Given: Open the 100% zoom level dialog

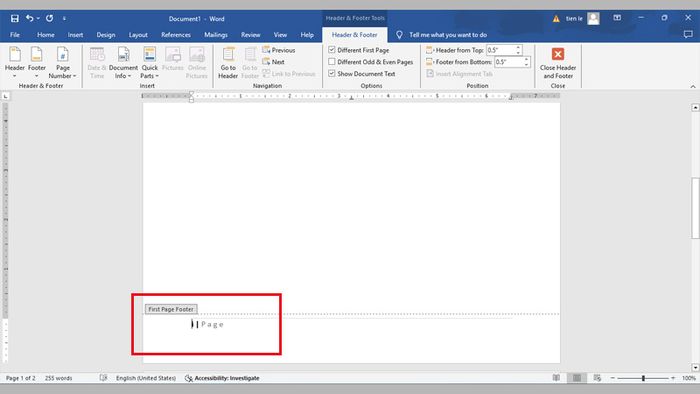Looking at the screenshot, I should click(x=689, y=378).
